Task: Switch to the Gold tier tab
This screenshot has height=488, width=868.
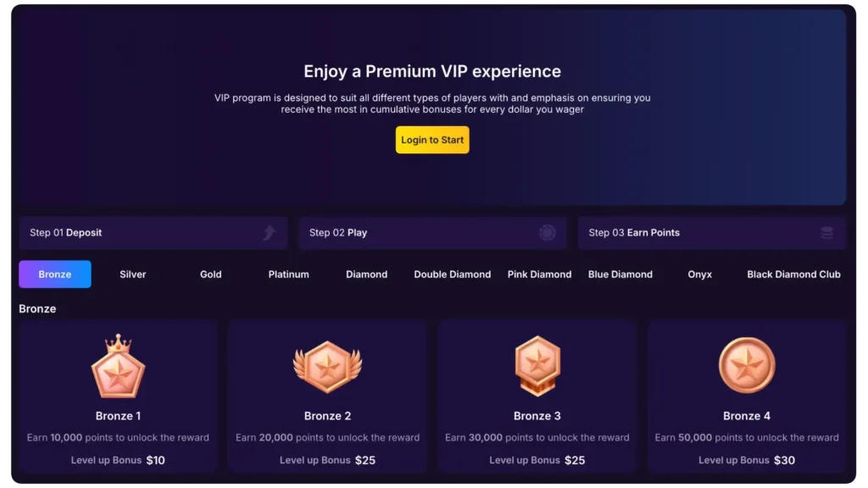Action: point(210,274)
